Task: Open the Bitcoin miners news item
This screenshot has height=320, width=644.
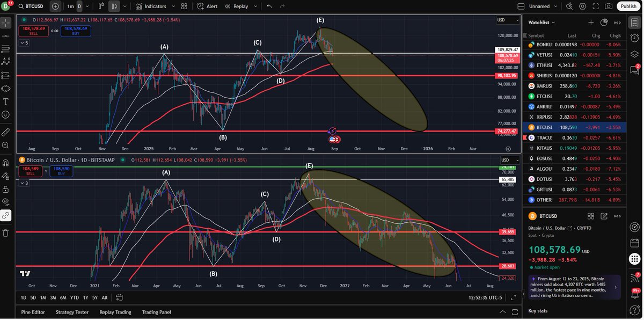Action: tap(574, 287)
